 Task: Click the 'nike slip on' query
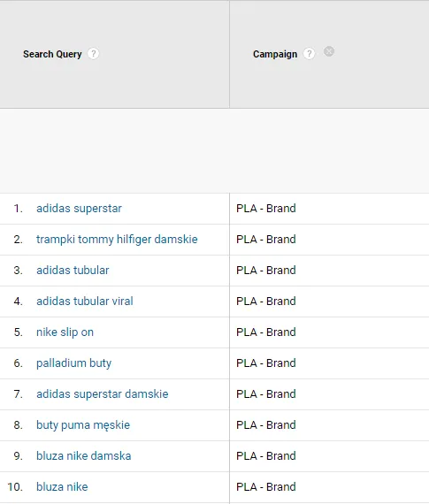pos(65,332)
